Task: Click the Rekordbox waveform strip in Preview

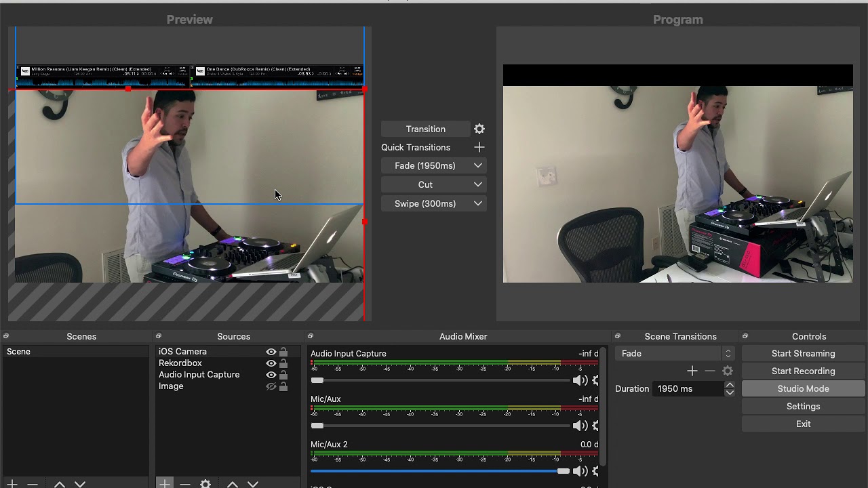Action: coord(190,77)
